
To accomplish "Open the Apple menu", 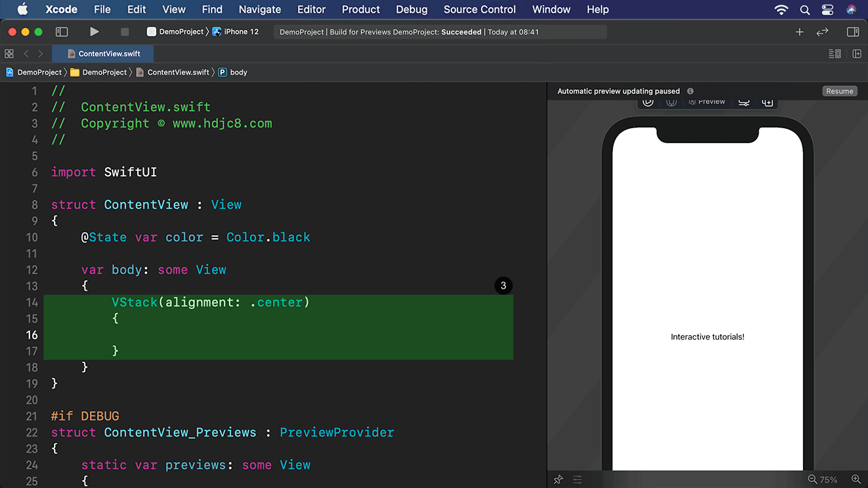I will pyautogui.click(x=23, y=9).
